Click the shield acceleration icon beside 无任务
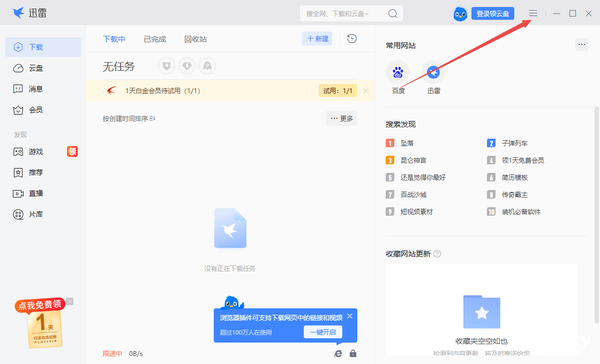The image size is (600, 364). pos(166,66)
